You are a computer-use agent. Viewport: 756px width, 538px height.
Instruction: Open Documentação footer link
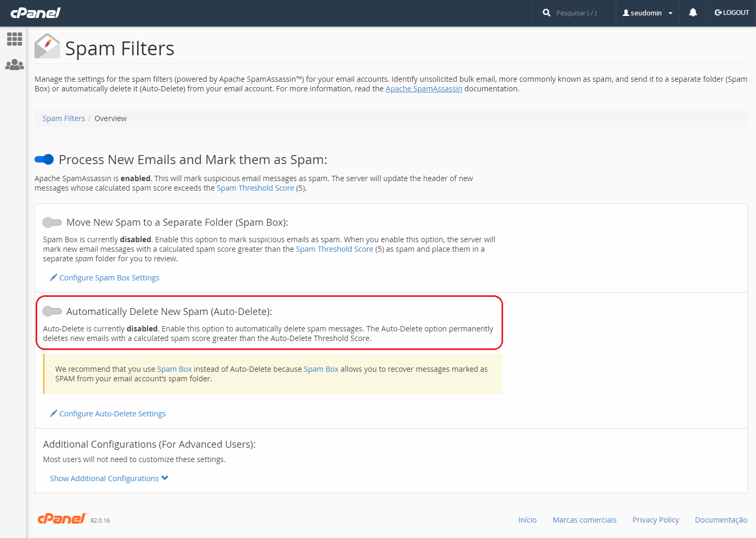click(721, 520)
